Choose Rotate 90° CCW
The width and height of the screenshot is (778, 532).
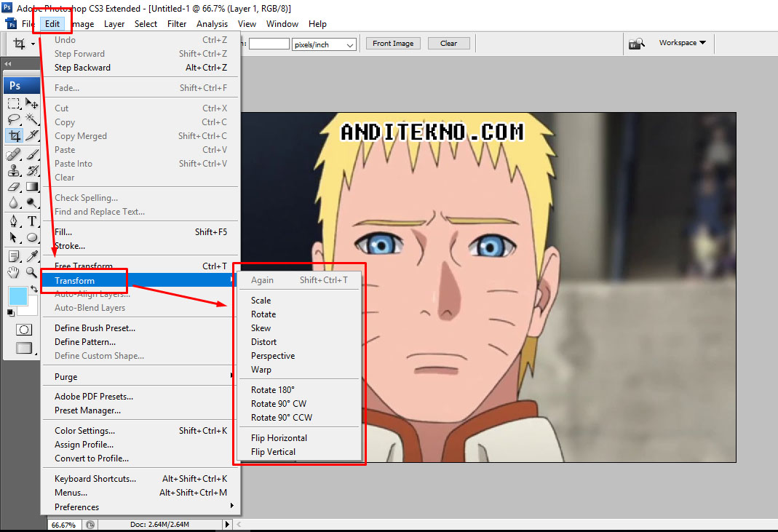click(299, 417)
